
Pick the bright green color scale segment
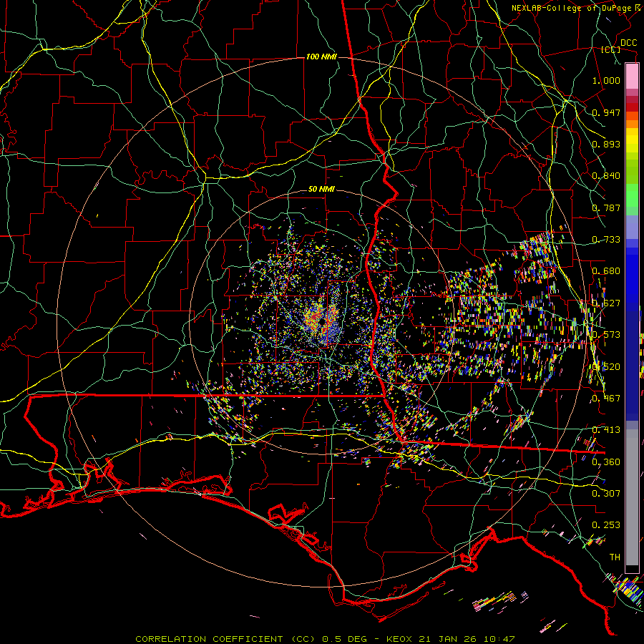632,195
